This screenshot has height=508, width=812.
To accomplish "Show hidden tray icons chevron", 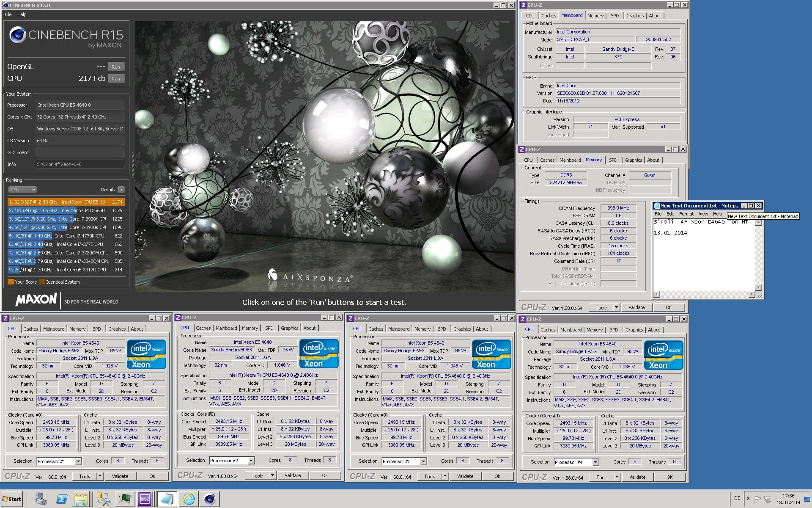I will pos(748,499).
